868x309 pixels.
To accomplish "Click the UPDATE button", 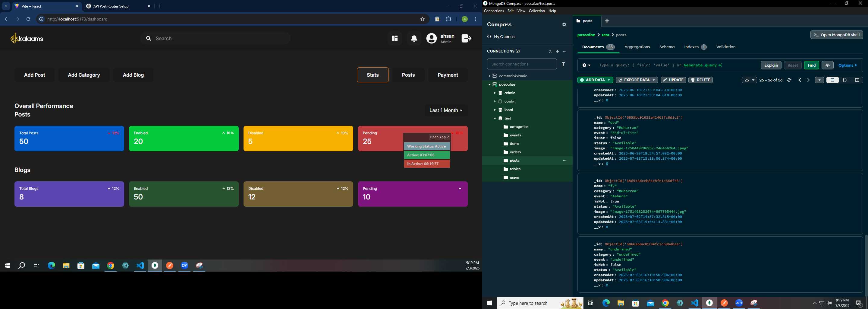I will [x=673, y=80].
